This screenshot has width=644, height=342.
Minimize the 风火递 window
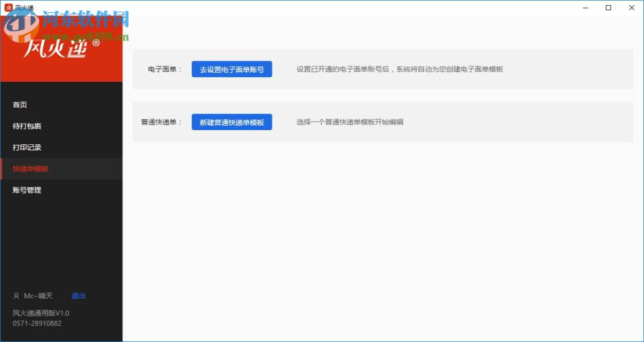[x=585, y=7]
